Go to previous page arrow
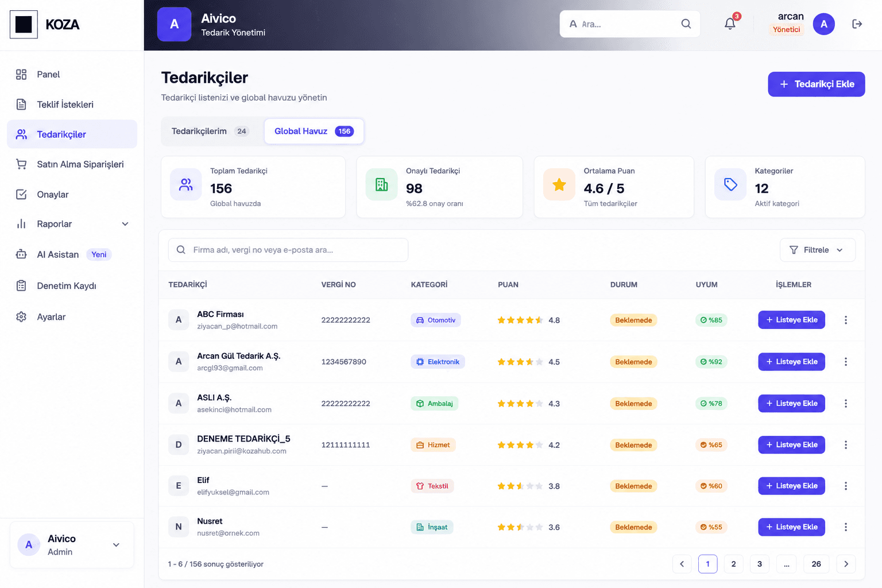The width and height of the screenshot is (882, 588). 682,564
